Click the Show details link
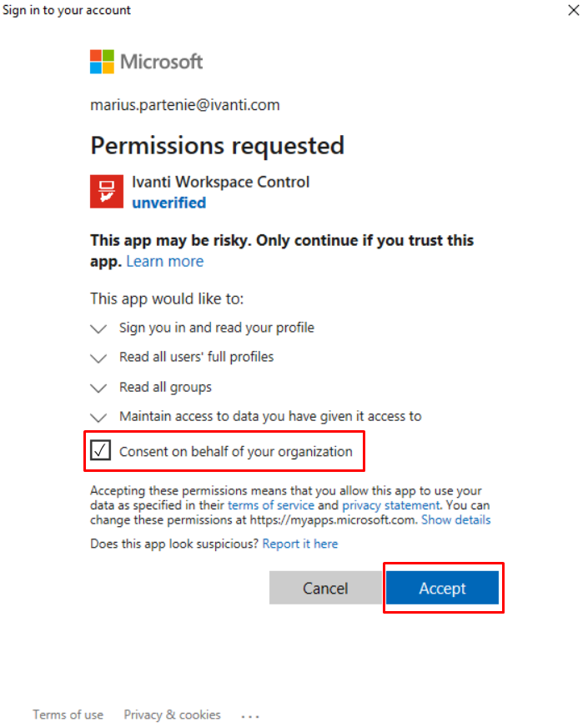This screenshot has width=588, height=727. (455, 520)
